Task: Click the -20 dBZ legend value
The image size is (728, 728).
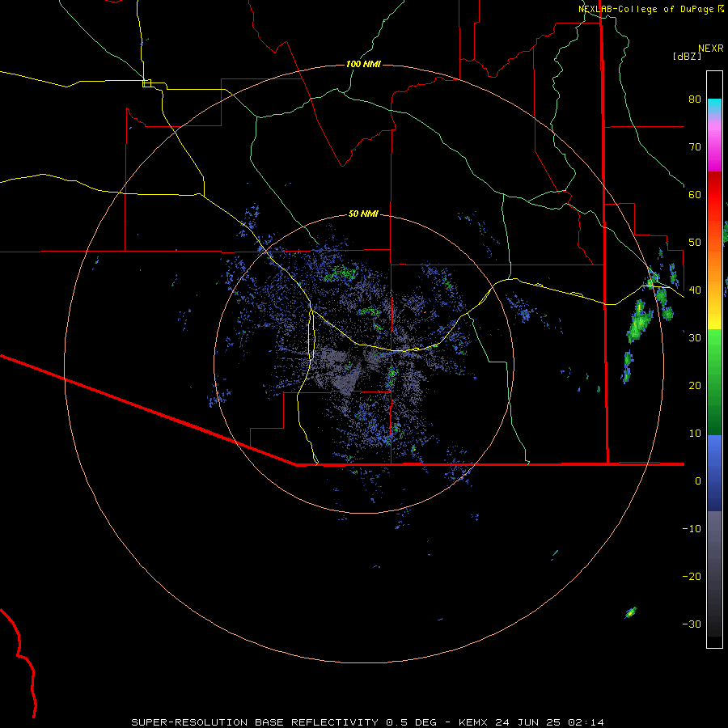Action: [692, 577]
